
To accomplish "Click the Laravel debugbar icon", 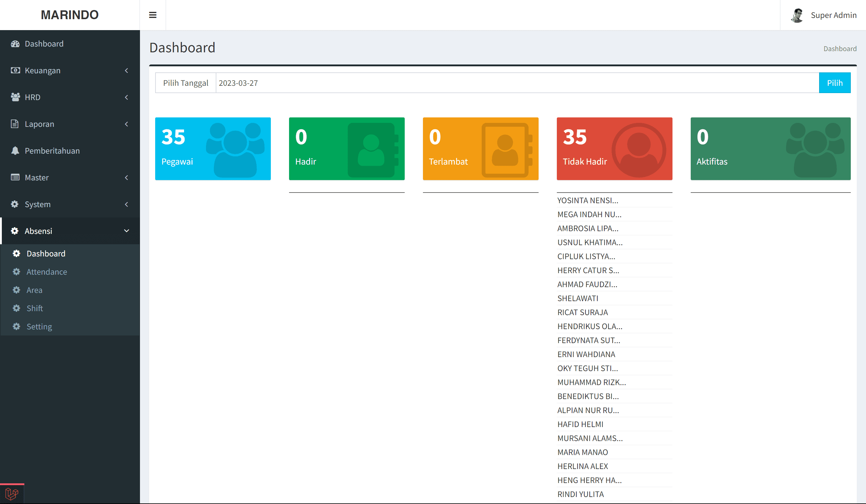I will pyautogui.click(x=12, y=494).
